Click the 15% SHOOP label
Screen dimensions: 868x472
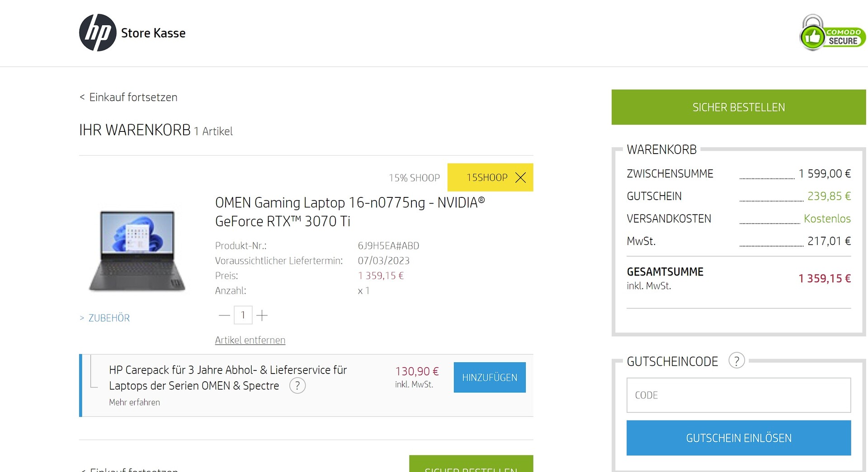[414, 178]
